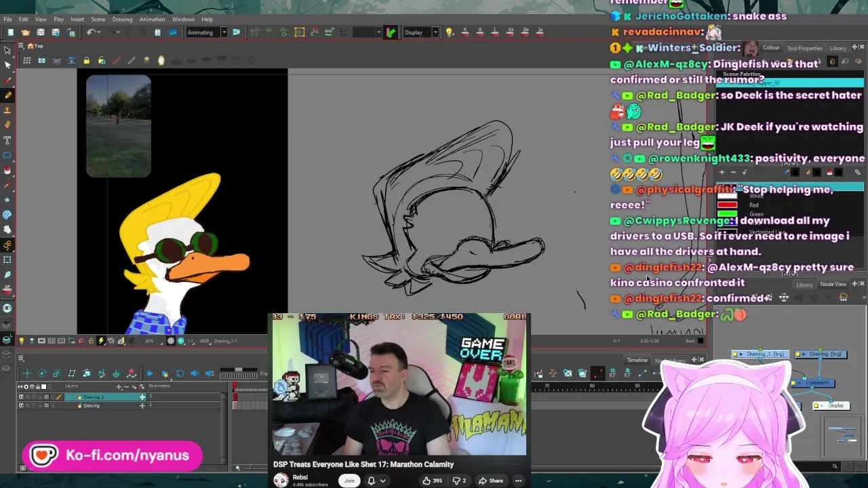Toggle the yellow enable square on Display node
Viewport: 868px width, 488px height.
[x=816, y=406]
